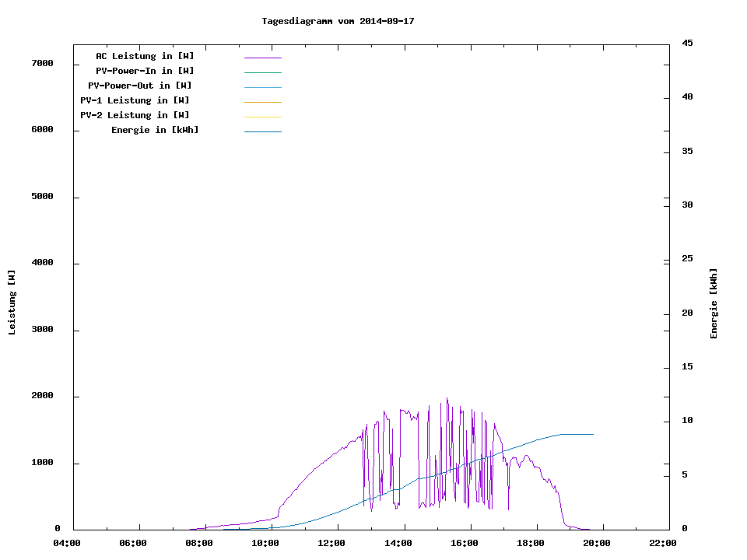Select the AC Leistung legend label
The width and height of the screenshot is (747, 560).
click(145, 56)
